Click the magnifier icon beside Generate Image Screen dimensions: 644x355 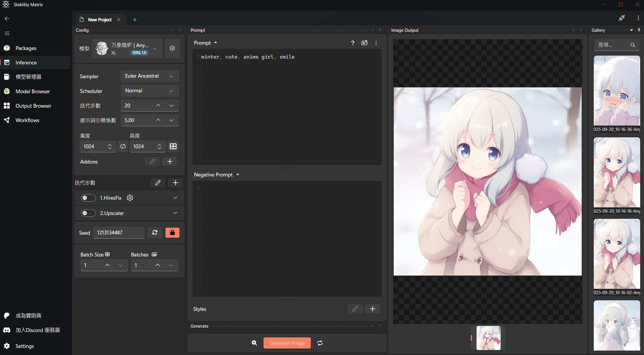click(254, 343)
